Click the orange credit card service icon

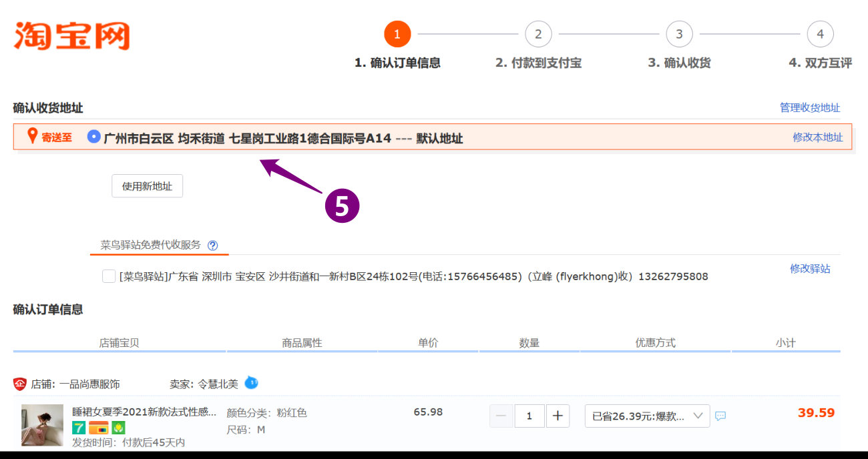(99, 428)
